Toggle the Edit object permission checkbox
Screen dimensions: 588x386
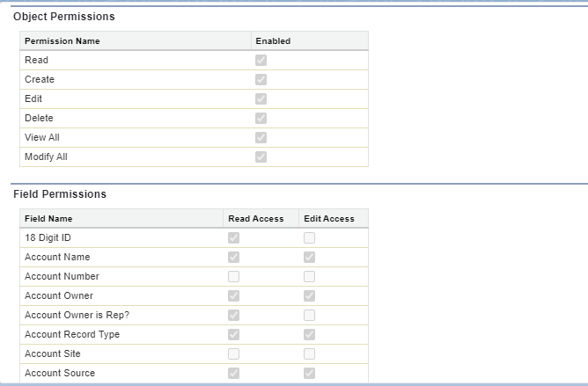(x=261, y=99)
